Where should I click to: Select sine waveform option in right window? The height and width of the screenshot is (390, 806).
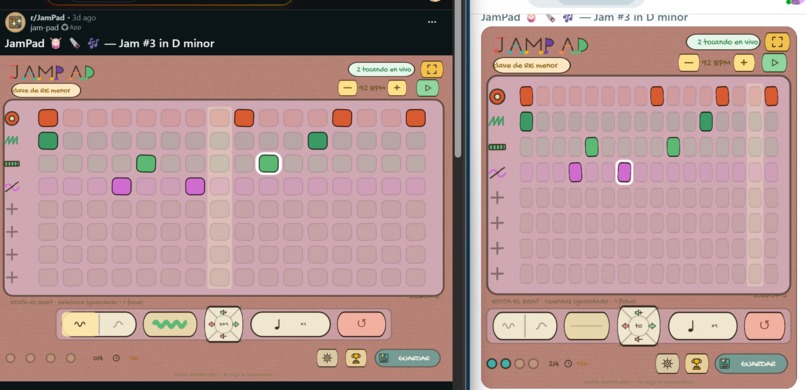pos(508,326)
